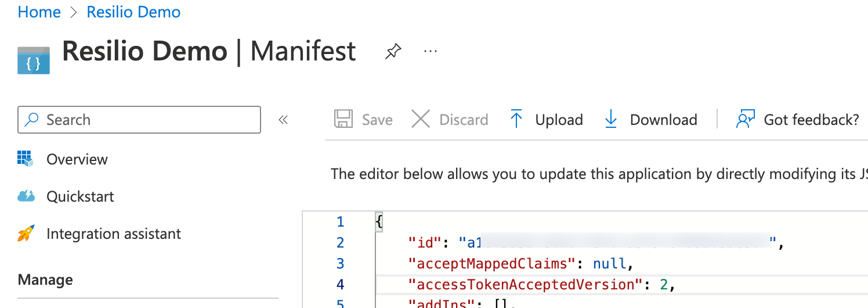Screen dimensions: 868x308
Task: Open the Overview grid icon
Action: pyautogui.click(x=26, y=159)
